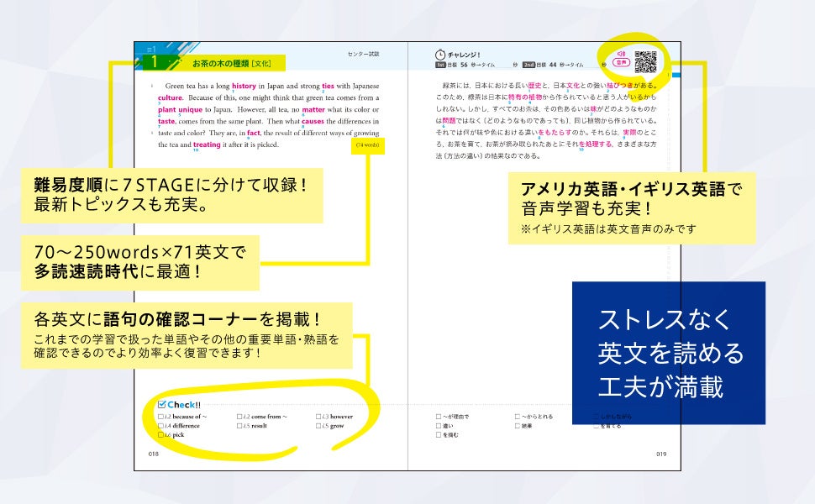
Task: Click the highlighted word 実際
Action: point(629,133)
